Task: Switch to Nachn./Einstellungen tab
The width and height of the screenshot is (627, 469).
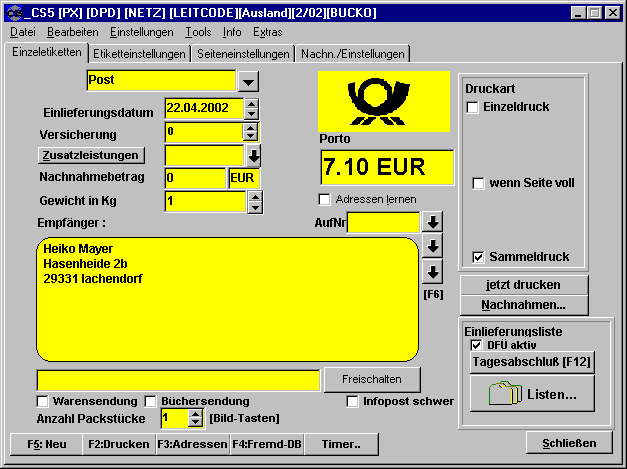Action: coord(353,54)
